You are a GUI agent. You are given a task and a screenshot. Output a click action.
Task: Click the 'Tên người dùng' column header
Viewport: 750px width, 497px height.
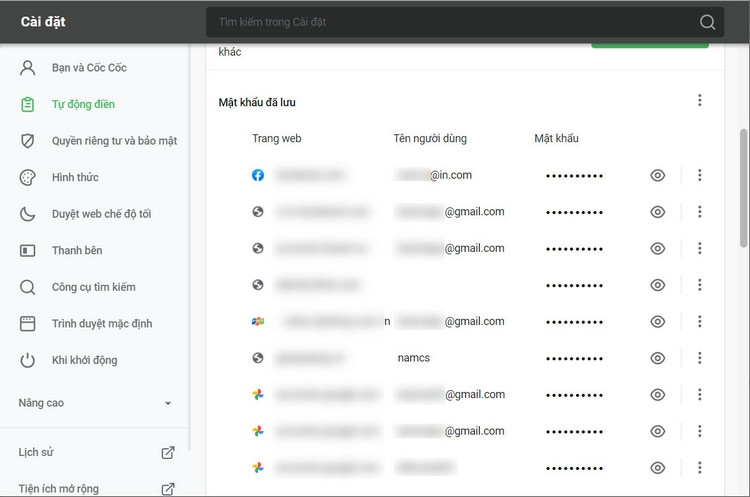430,138
